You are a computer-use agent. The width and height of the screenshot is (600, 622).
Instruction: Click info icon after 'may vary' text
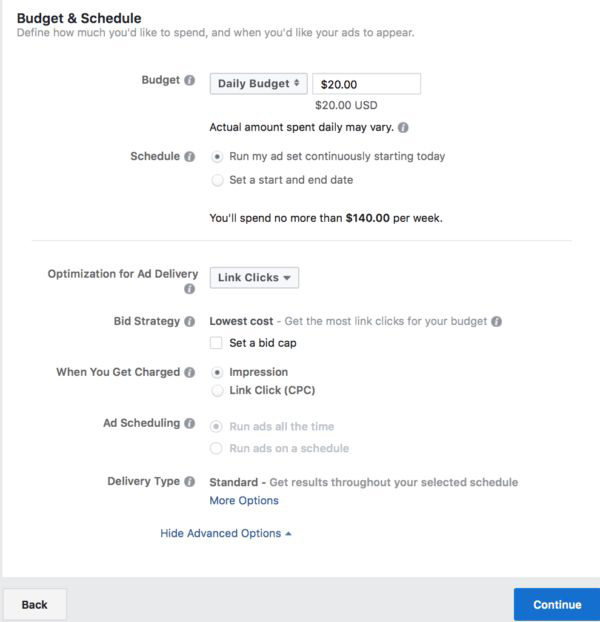[x=404, y=128]
